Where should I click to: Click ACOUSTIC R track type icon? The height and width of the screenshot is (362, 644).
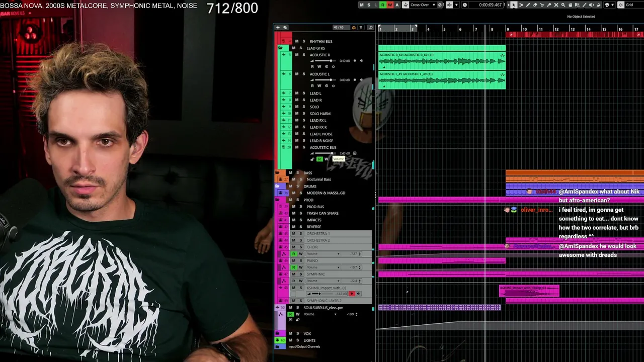tap(283, 55)
